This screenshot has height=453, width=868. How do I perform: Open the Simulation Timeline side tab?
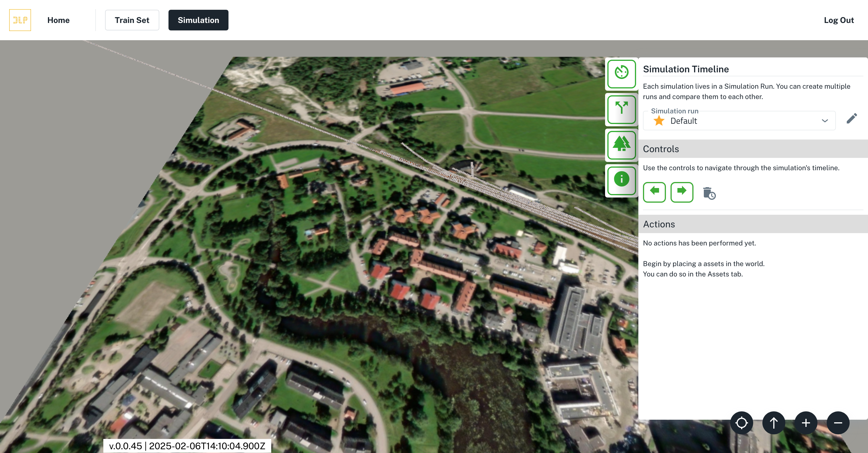(621, 74)
